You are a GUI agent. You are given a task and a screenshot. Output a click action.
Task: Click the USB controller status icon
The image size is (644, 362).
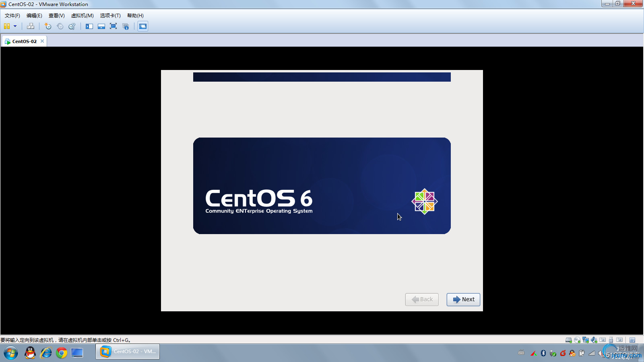click(x=611, y=340)
